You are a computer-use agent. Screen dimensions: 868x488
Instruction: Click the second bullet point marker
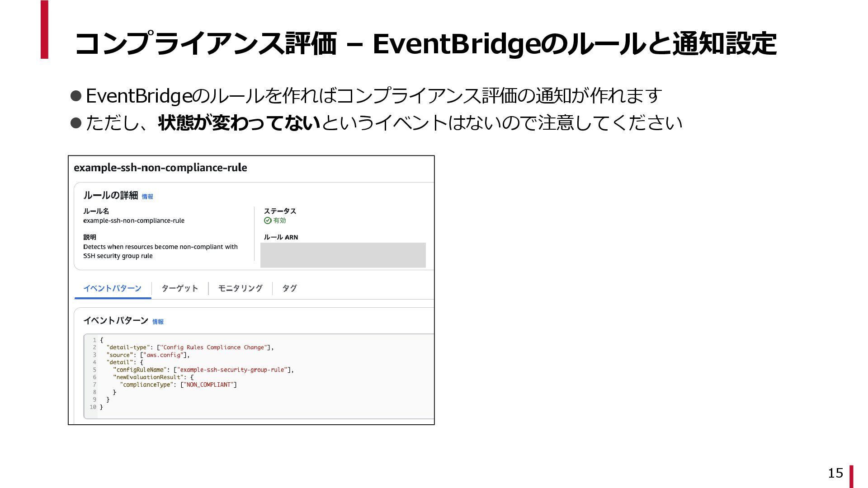76,122
